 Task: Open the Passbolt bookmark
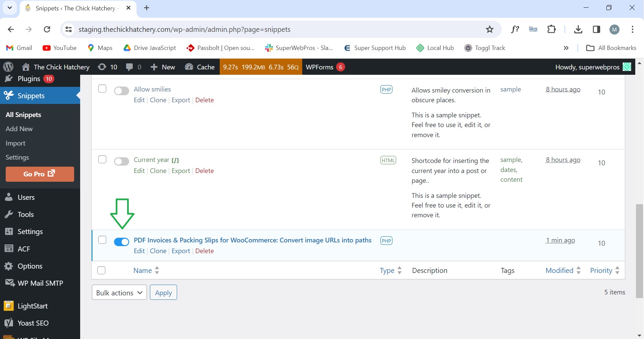(220, 48)
